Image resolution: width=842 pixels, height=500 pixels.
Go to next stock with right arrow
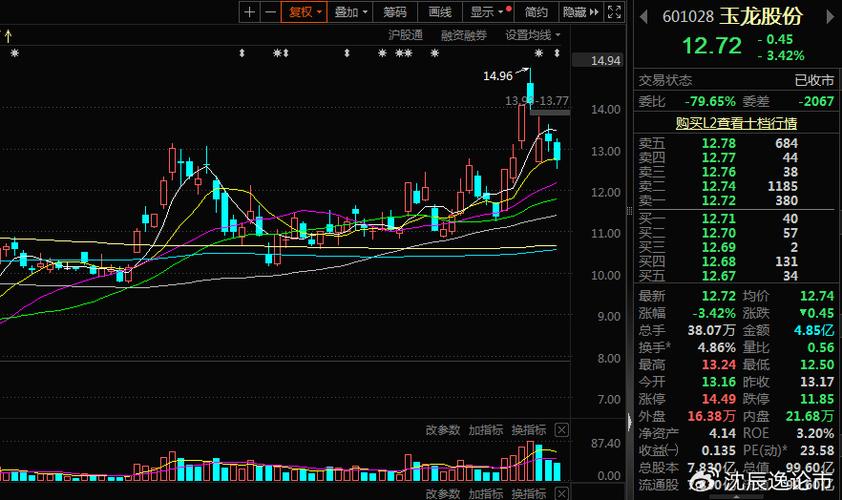830,17
